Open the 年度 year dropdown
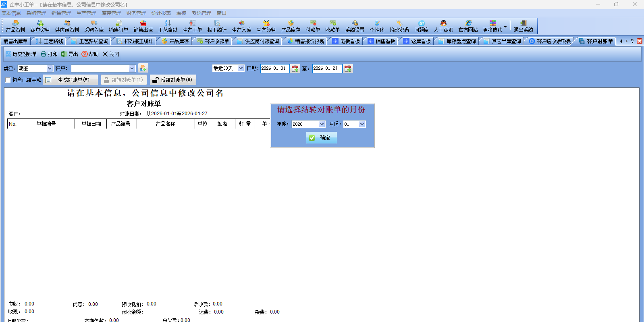Image resolution: width=644 pixels, height=322 pixels. click(x=322, y=124)
